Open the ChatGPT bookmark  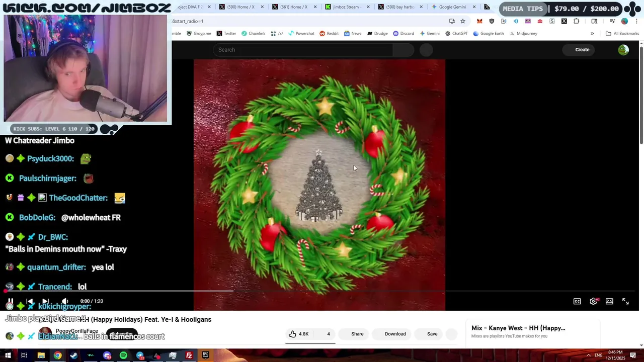pyautogui.click(x=456, y=34)
